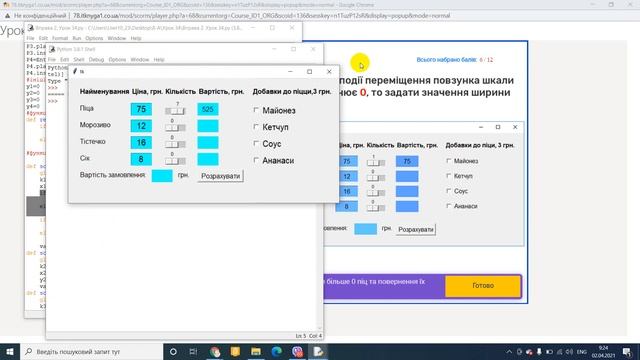The height and width of the screenshot is (360, 640).
Task: Switch to Python IDLE taskbar icon
Action: pyautogui.click(x=318, y=351)
